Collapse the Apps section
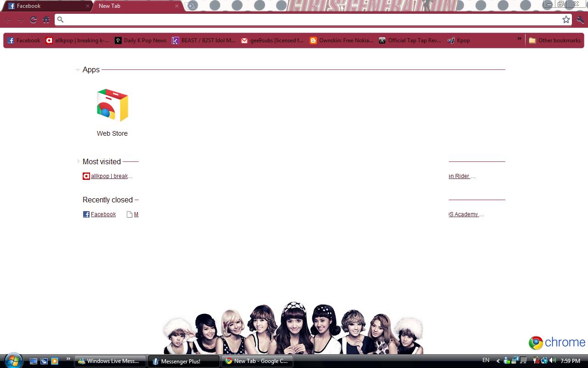The image size is (588, 368). pos(78,70)
